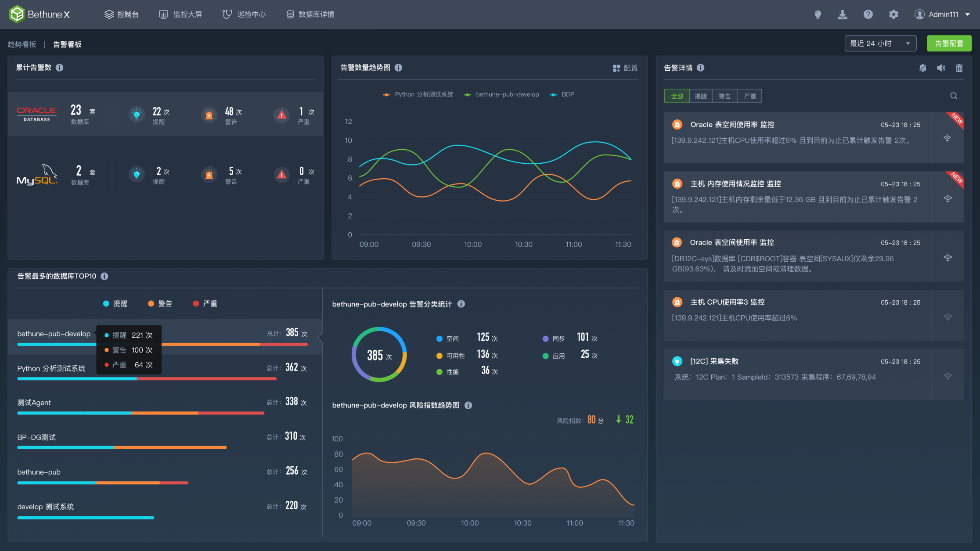The width and height of the screenshot is (980, 551).
Task: Expand Admin111 user menu
Action: 943,14
